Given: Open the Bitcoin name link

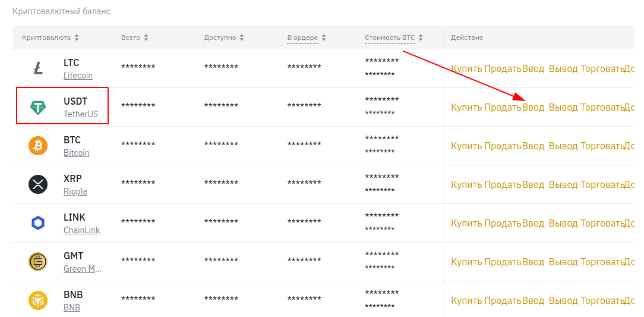Looking at the screenshot, I should [77, 153].
